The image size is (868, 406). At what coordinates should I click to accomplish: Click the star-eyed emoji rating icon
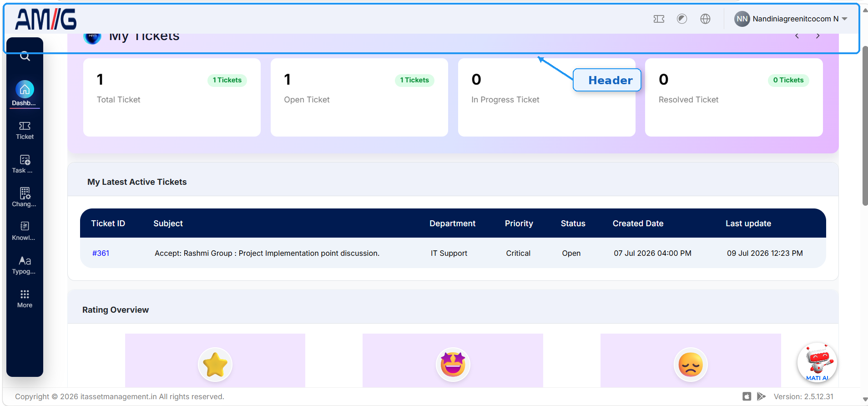pos(453,365)
